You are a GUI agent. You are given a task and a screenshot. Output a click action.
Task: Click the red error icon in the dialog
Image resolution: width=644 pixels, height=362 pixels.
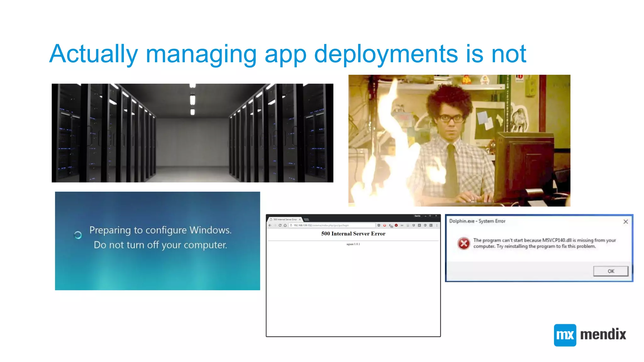tap(464, 243)
